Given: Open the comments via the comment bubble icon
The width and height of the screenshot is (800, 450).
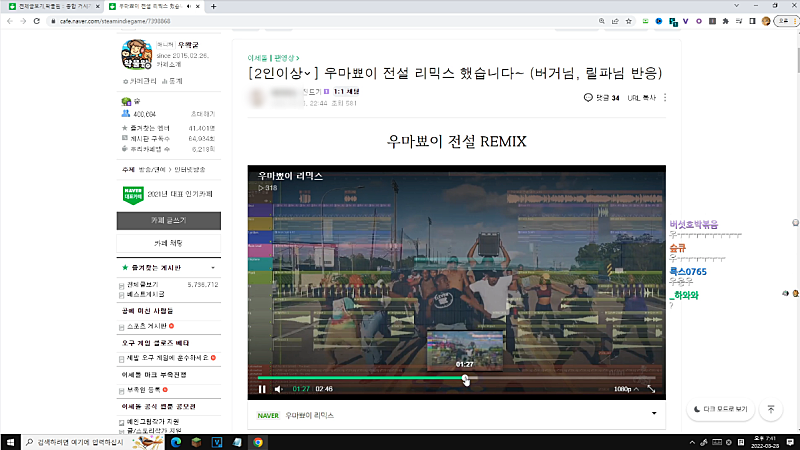Looking at the screenshot, I should pyautogui.click(x=588, y=97).
